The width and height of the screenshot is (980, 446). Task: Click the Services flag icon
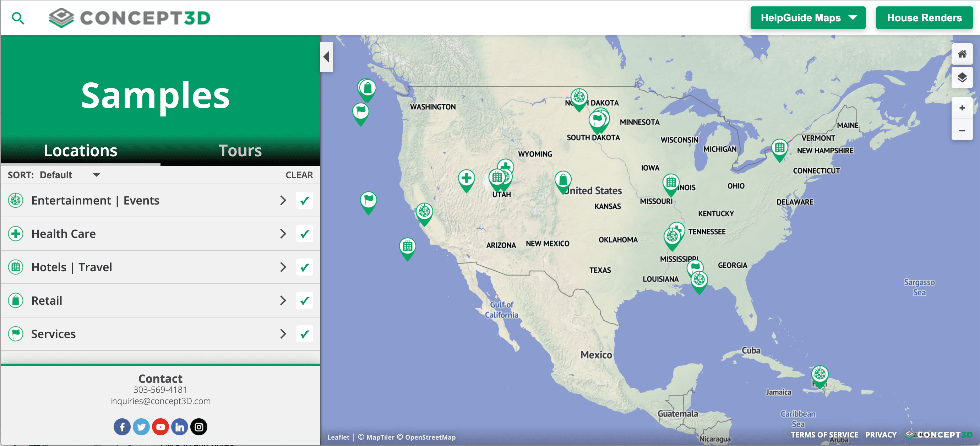(x=15, y=334)
